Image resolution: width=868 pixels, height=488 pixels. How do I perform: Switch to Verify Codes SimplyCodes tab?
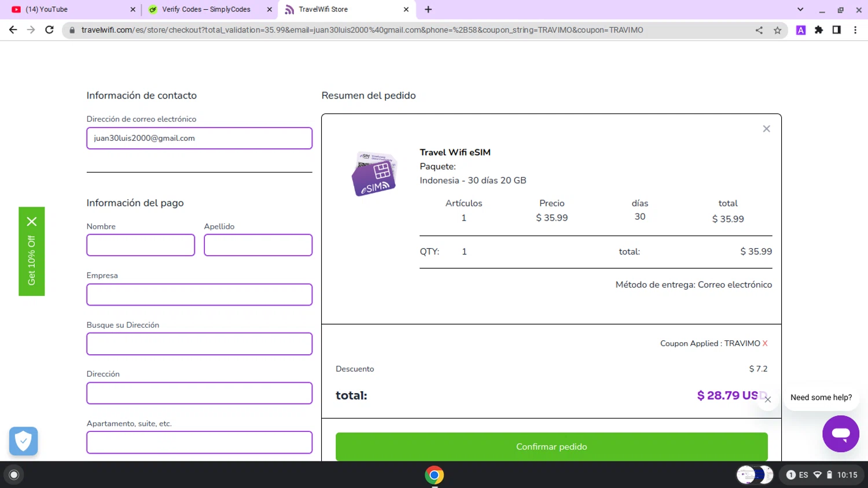pyautogui.click(x=207, y=9)
